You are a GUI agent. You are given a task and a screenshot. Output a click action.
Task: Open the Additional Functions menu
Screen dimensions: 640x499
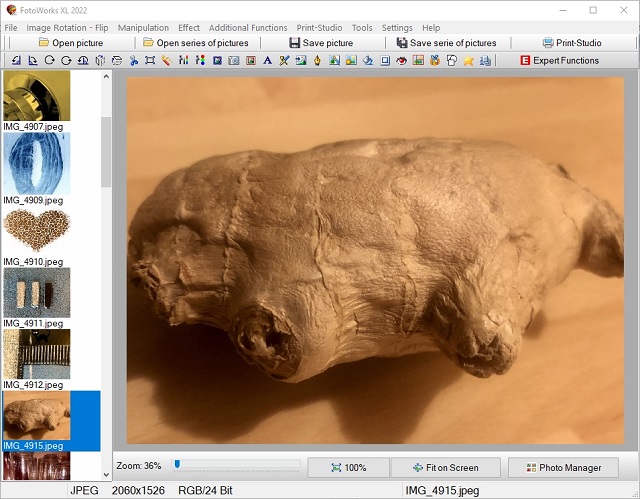(248, 28)
